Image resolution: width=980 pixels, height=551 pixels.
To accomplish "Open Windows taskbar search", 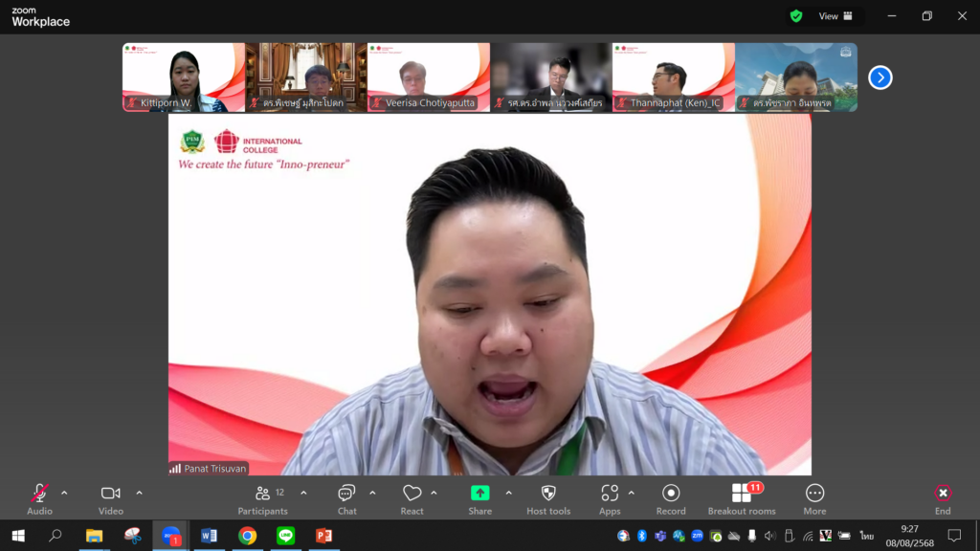I will click(x=56, y=536).
